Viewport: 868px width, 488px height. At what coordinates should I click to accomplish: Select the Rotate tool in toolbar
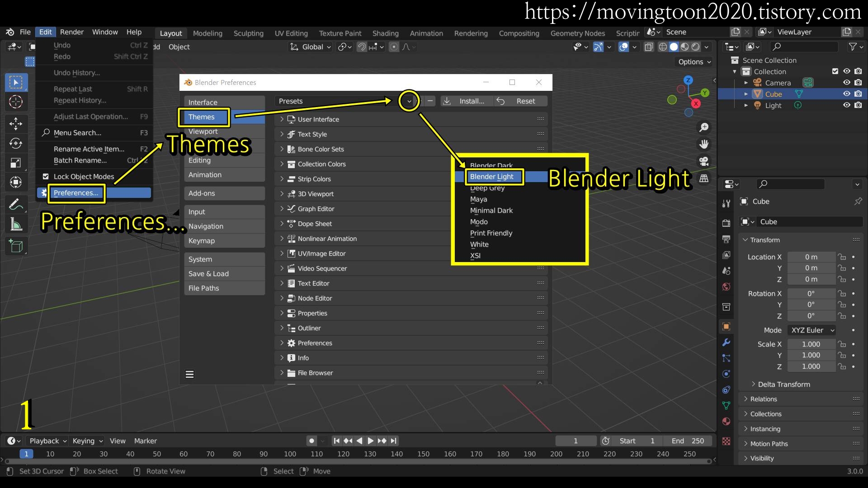[16, 143]
